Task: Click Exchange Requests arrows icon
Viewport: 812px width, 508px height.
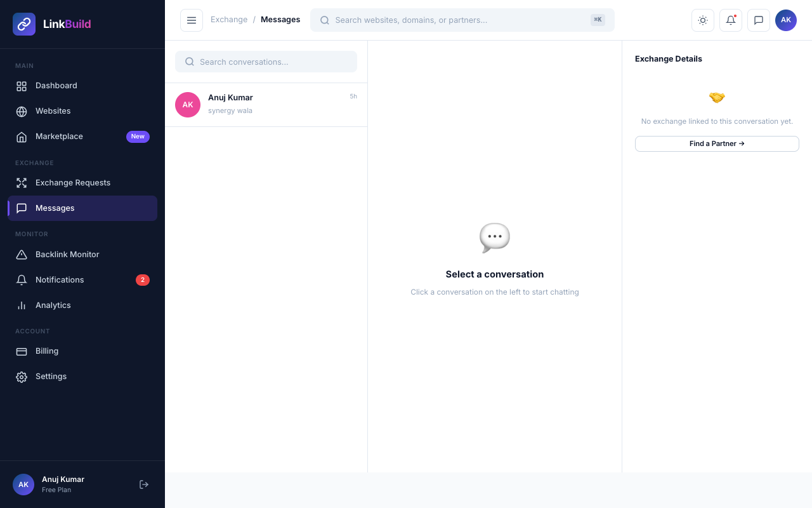Action: [x=22, y=183]
